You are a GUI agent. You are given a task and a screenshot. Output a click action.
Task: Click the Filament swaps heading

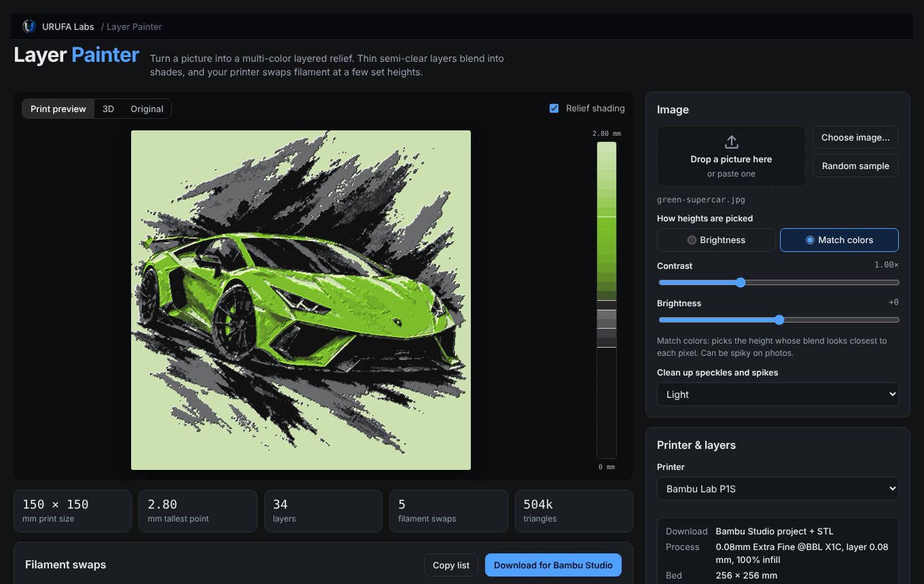[65, 564]
